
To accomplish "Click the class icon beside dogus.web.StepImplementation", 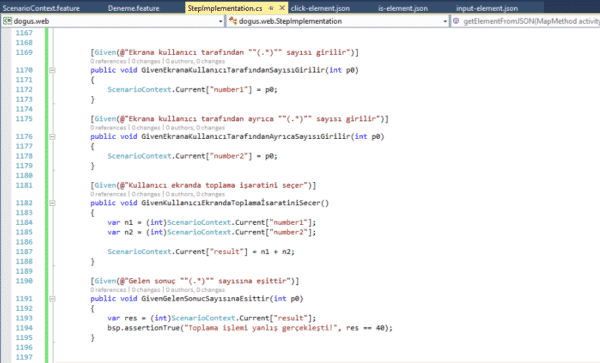I will coord(233,21).
